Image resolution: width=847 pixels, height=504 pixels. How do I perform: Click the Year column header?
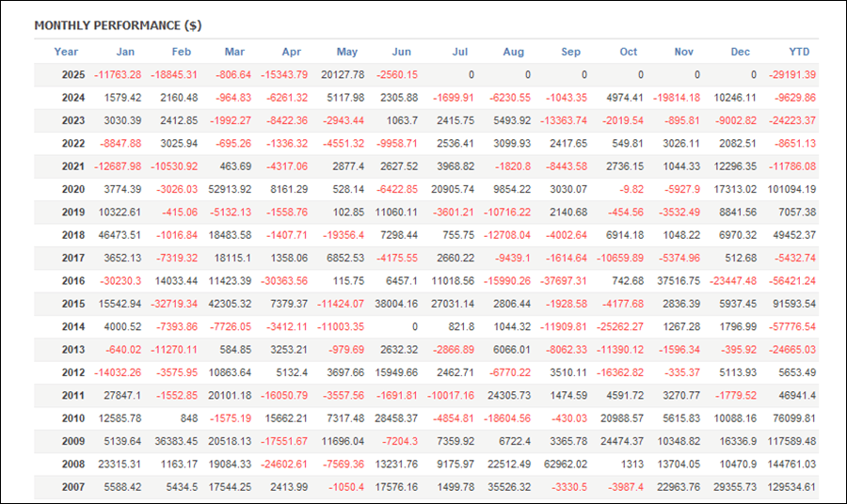[x=66, y=52]
